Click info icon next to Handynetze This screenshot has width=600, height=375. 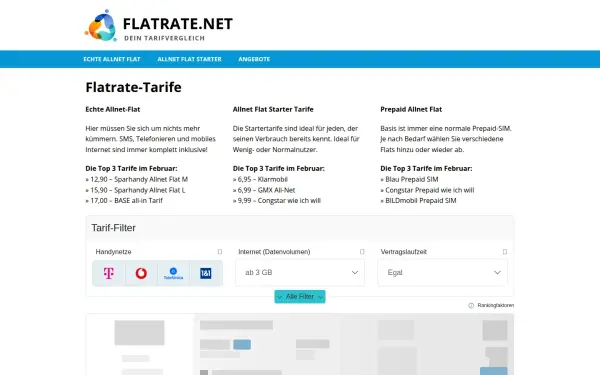(220, 252)
